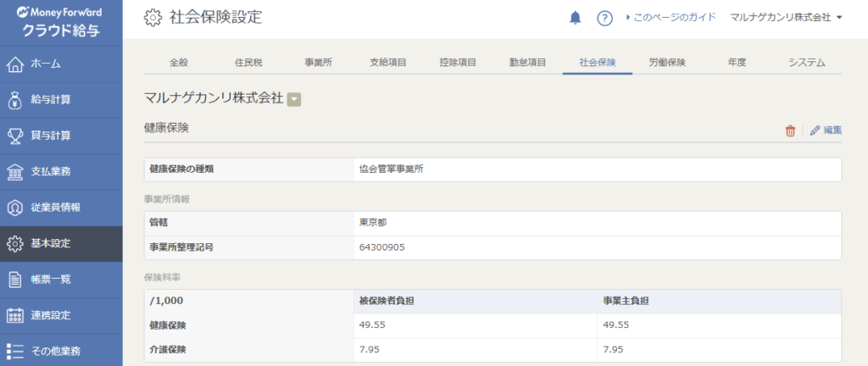The image size is (868, 366).
Task: Open 給与計算 money bag icon
Action: [x=14, y=100]
